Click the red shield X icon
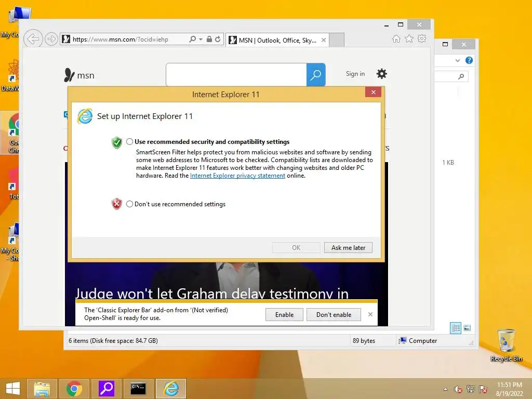 [x=117, y=204]
